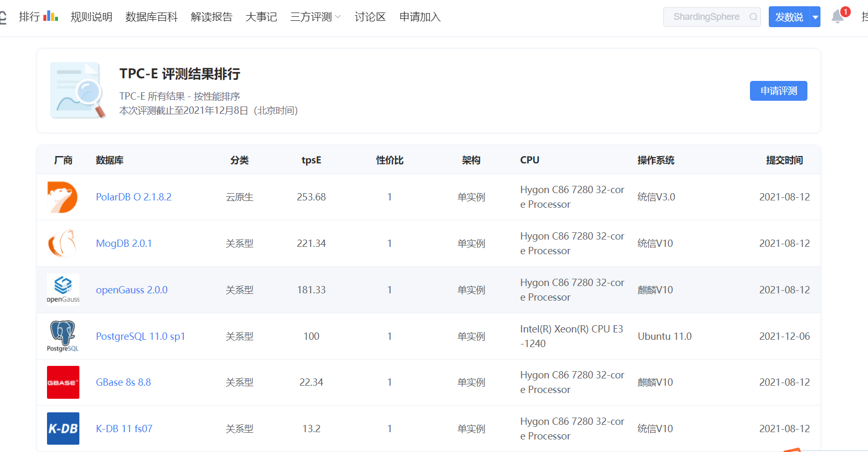868x452 pixels.
Task: Open the 讨论区 section
Action: coord(370,17)
